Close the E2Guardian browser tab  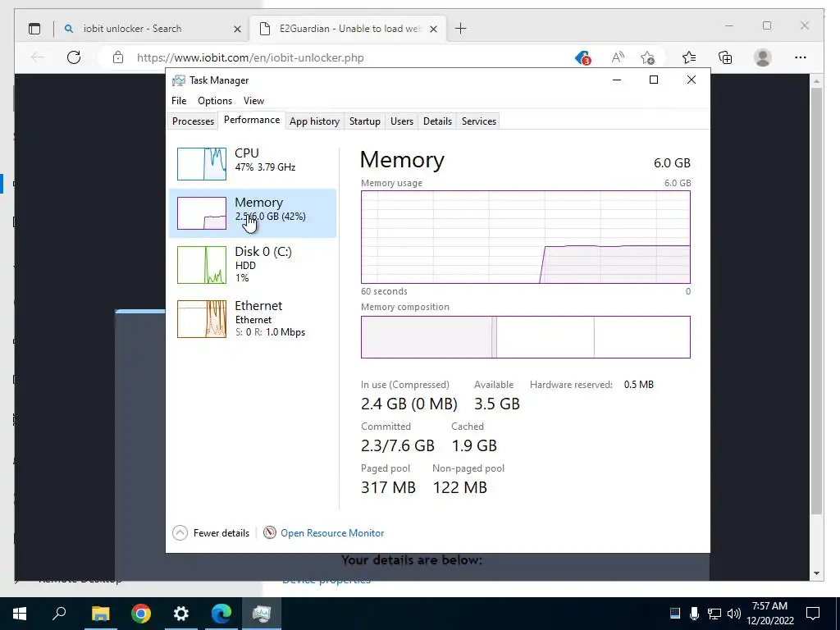434,29
